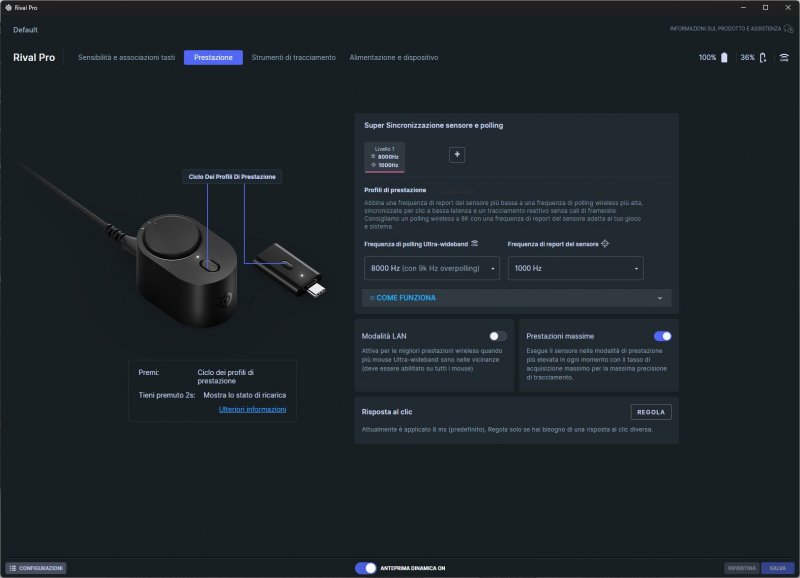Disable the Prestazioni massime toggle
This screenshot has width=800, height=578.
click(x=663, y=336)
